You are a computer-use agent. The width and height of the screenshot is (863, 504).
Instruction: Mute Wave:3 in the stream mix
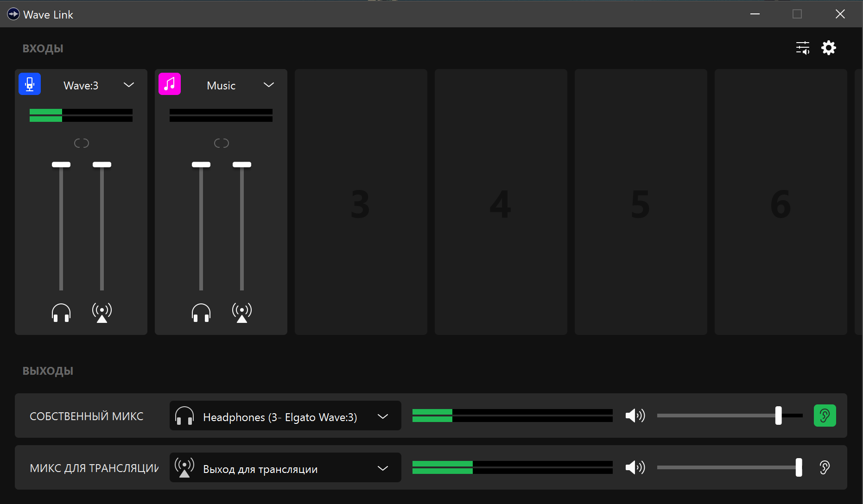pos(102,313)
